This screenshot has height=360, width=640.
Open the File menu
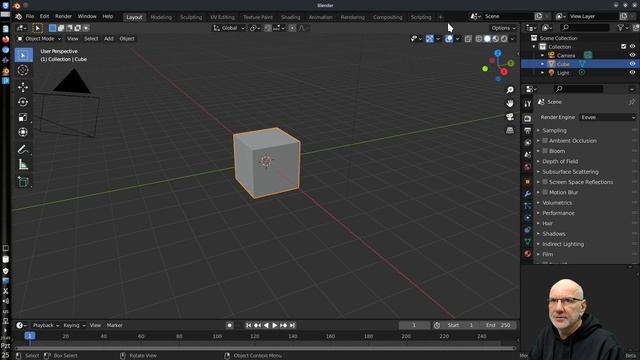(x=30, y=16)
